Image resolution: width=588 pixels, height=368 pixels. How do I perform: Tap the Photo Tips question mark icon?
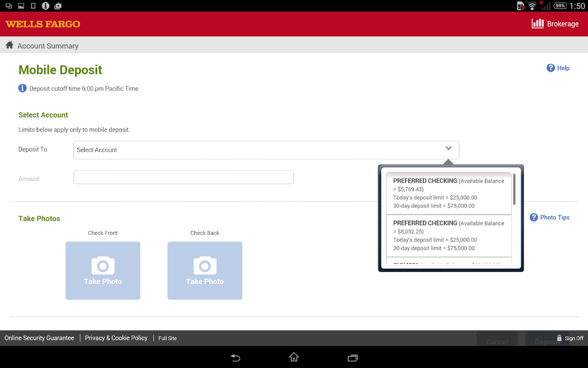pos(534,217)
